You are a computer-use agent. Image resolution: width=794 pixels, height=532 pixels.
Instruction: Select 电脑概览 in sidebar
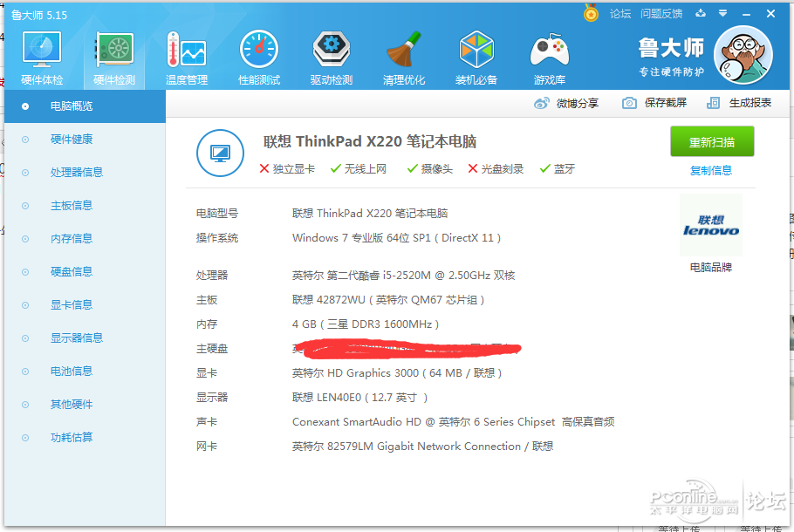pos(85,106)
